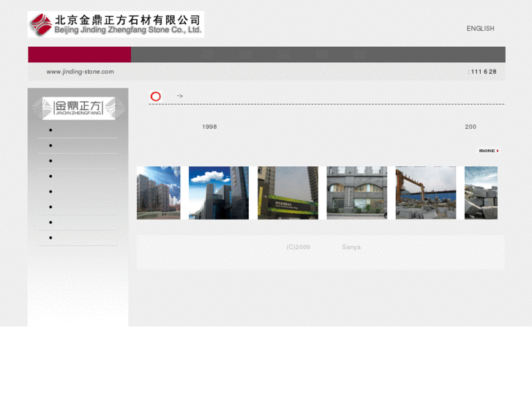The height and width of the screenshot is (399, 532).
Task: Click the "(C)2009" copyright text
Action: tap(298, 247)
